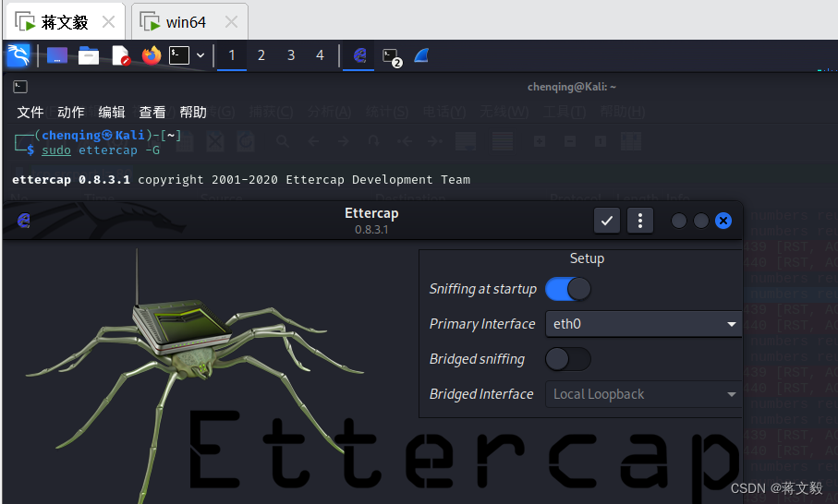Image resolution: width=838 pixels, height=504 pixels.
Task: Select the Ettercap taskbar window button
Action: click(x=359, y=55)
